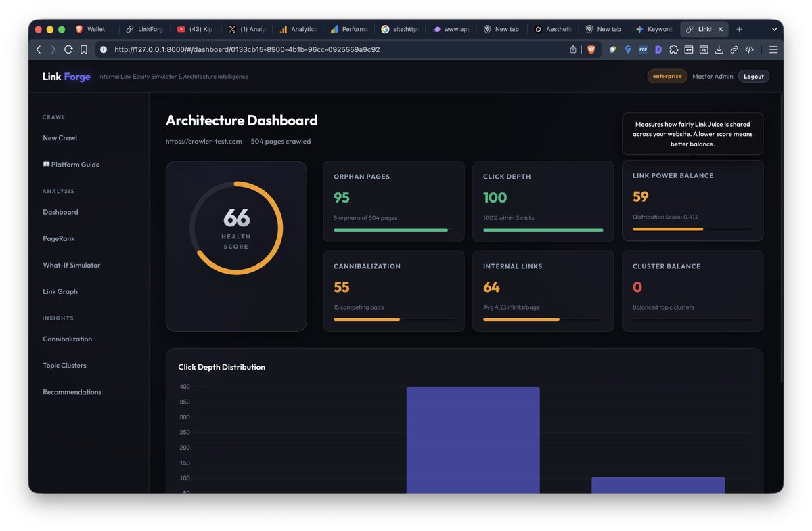This screenshot has width=812, height=531.
Task: Go back using the browser back arrow
Action: coord(38,49)
